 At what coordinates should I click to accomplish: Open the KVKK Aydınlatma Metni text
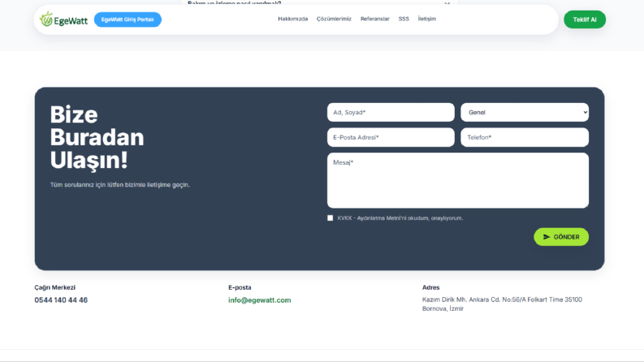click(x=400, y=218)
